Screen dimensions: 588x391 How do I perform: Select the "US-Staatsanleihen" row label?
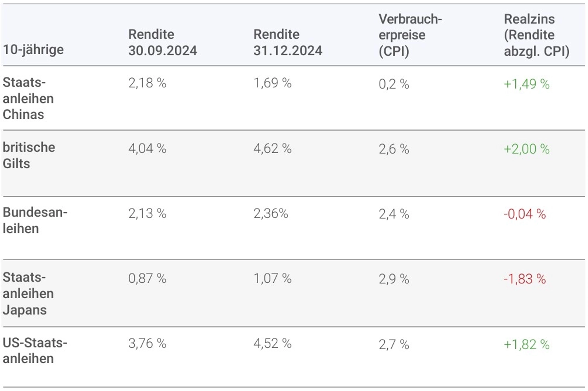tap(35, 350)
